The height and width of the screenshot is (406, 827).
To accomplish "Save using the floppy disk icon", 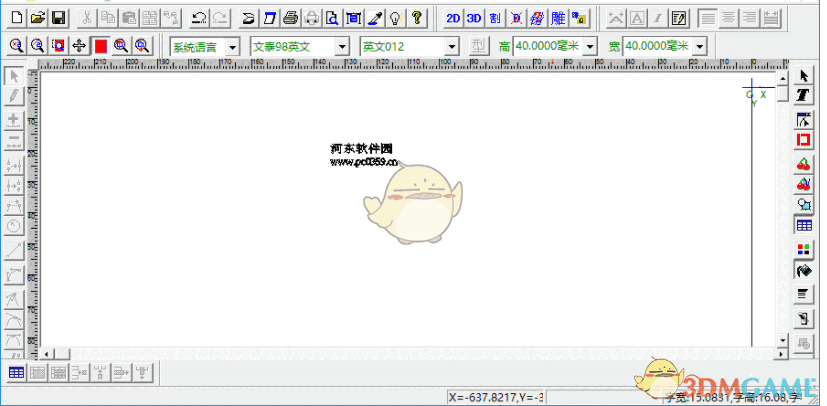I will (58, 18).
